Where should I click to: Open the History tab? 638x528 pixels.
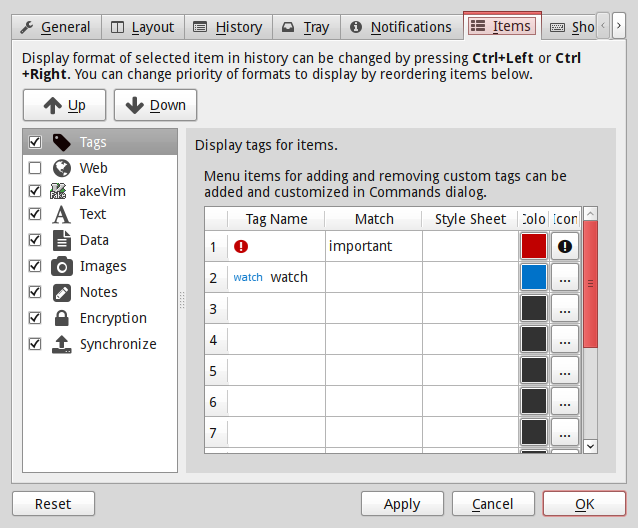(227, 27)
